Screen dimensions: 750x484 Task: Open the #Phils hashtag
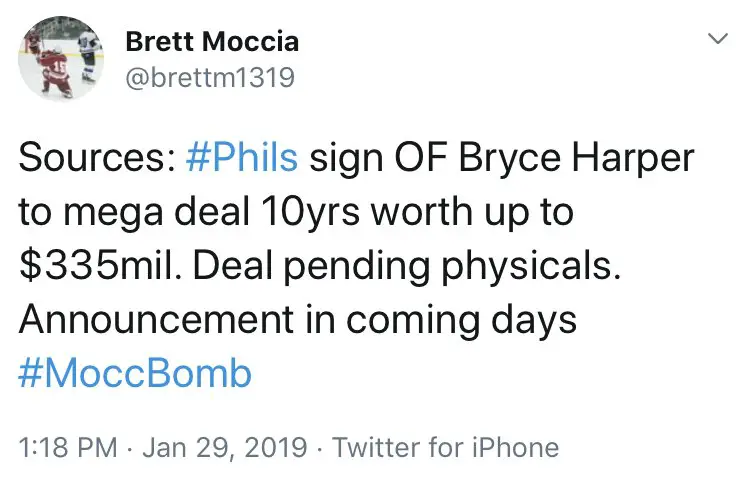pos(243,158)
